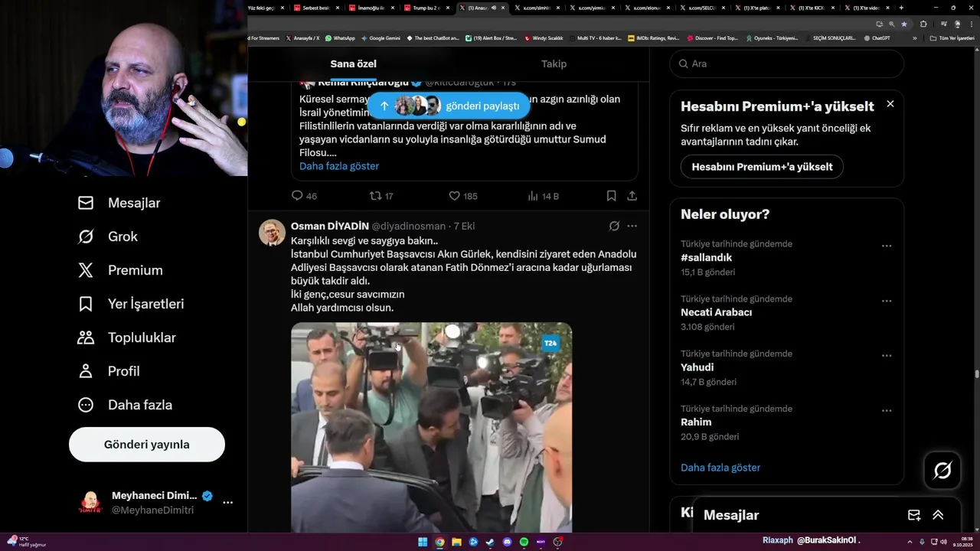Open Topluluklar communities page
The height and width of the screenshot is (551, 980).
tap(126, 337)
